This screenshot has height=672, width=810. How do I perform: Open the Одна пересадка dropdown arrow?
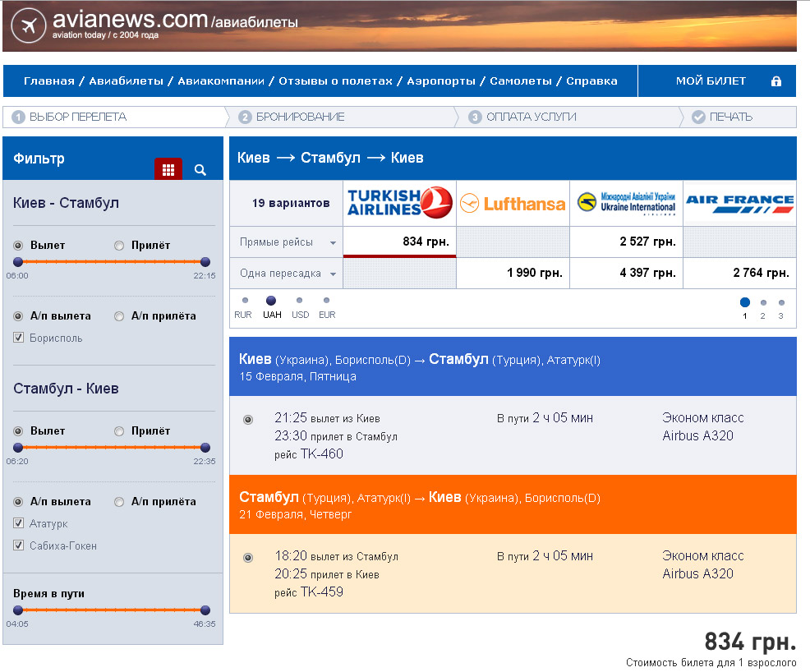(333, 274)
